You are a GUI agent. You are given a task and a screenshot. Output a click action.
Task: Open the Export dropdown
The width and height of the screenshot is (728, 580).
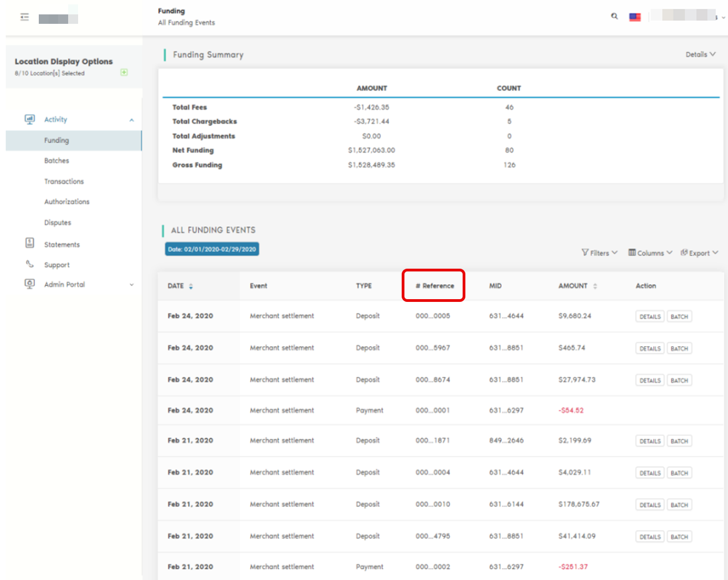pos(699,253)
